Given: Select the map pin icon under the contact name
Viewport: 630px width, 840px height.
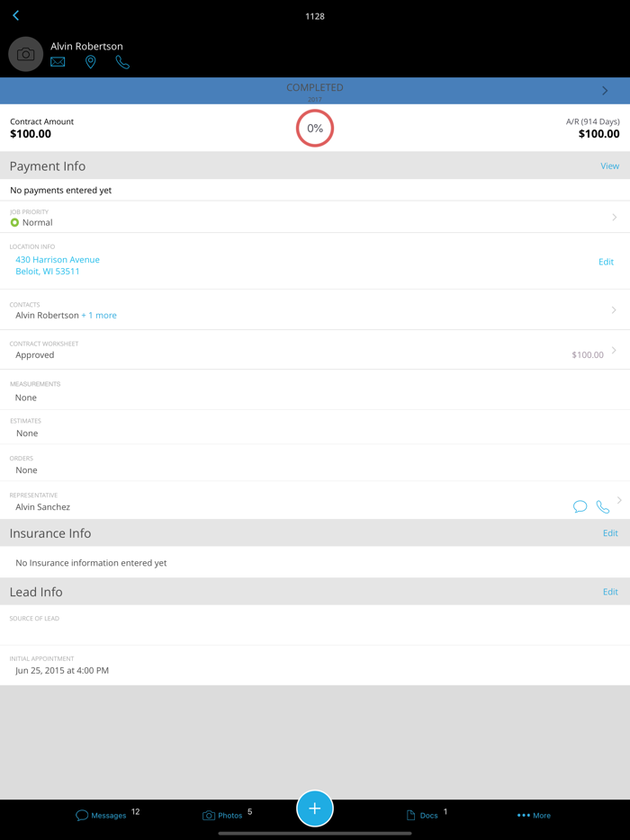Looking at the screenshot, I should click(x=90, y=62).
